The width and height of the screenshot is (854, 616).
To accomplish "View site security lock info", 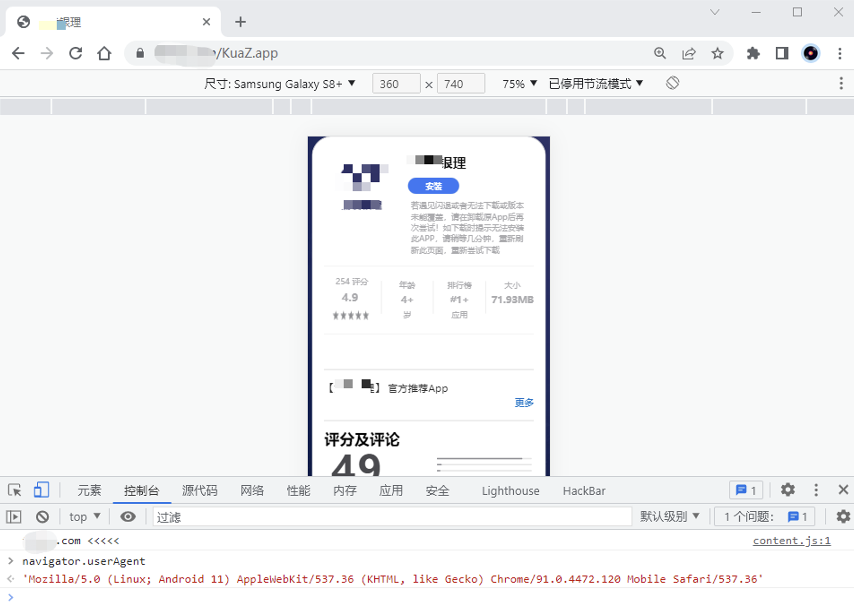I will [140, 53].
